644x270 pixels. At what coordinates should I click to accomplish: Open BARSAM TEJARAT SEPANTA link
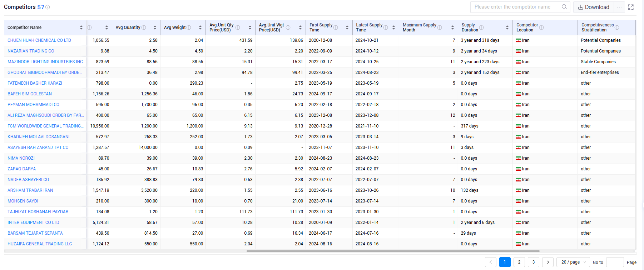(x=35, y=233)
